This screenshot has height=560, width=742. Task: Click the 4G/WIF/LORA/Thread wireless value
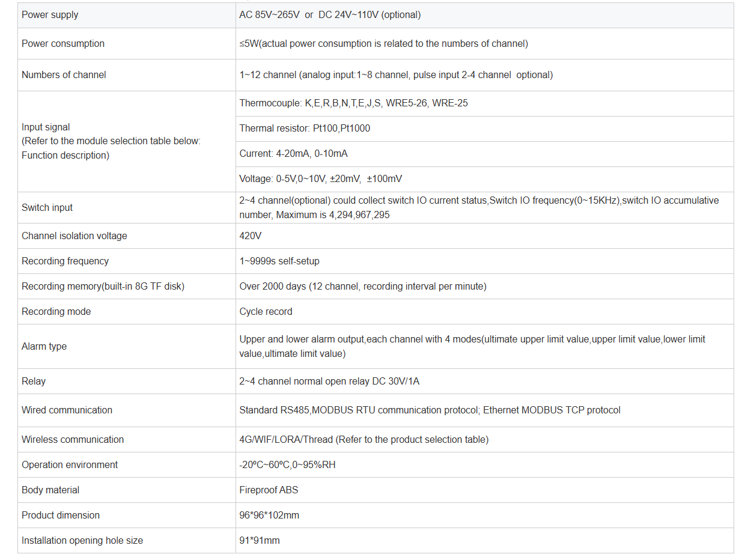tap(364, 440)
